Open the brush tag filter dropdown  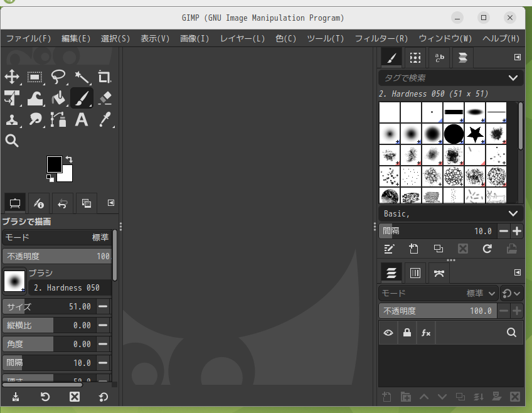tap(513, 78)
